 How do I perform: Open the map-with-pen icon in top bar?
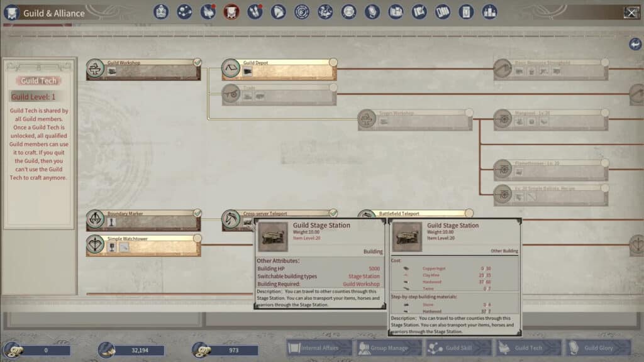(x=419, y=12)
